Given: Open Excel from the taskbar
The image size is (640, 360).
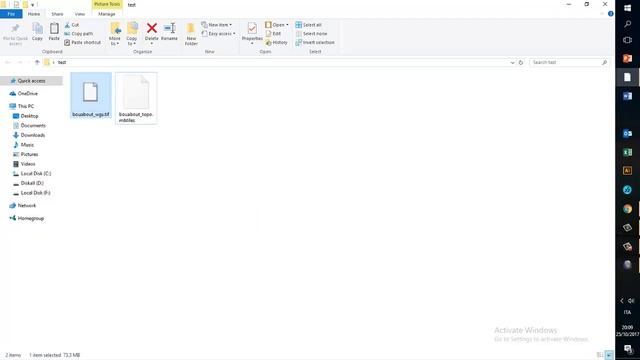Looking at the screenshot, I should [627, 152].
